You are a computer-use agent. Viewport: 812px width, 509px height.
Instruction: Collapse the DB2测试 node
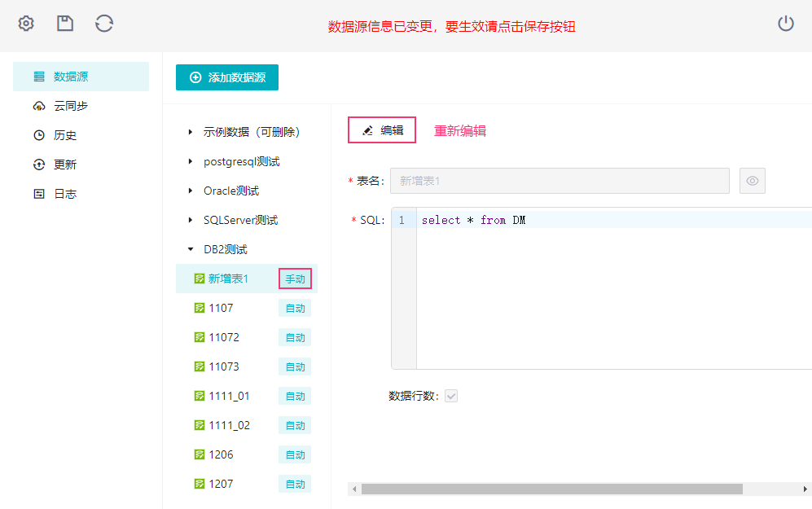pyautogui.click(x=191, y=249)
